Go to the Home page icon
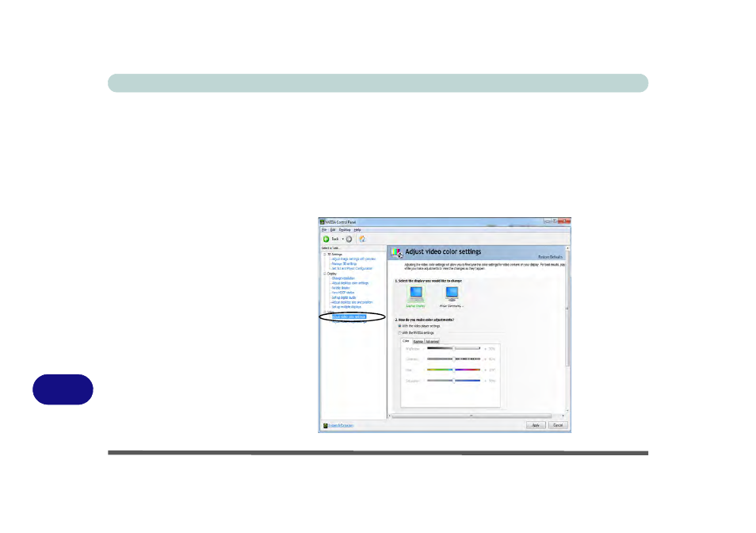Image resolution: width=756 pixels, height=533 pixels. [362, 240]
